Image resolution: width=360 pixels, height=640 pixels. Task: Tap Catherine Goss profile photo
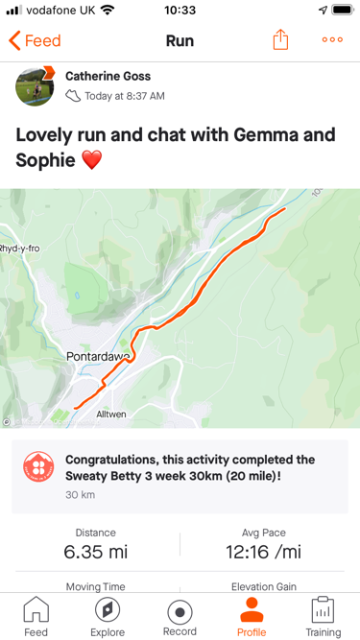pyautogui.click(x=35, y=87)
